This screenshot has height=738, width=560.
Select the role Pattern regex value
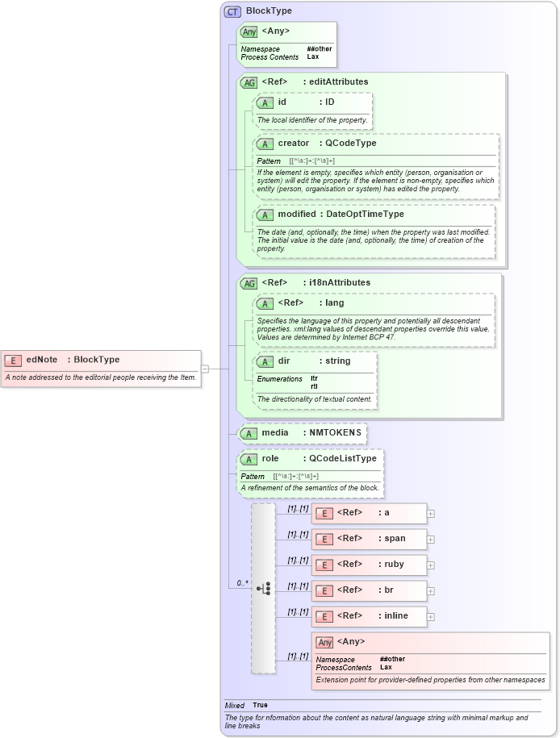[296, 477]
